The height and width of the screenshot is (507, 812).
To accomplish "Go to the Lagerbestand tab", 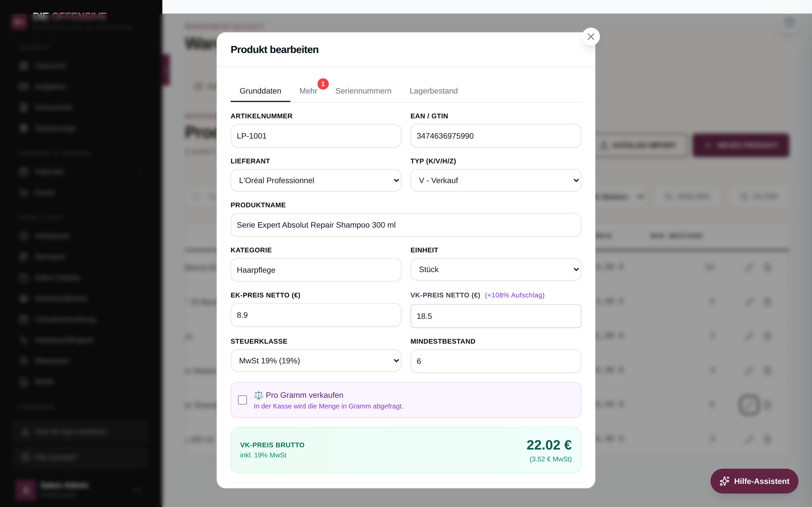I will click(x=434, y=91).
